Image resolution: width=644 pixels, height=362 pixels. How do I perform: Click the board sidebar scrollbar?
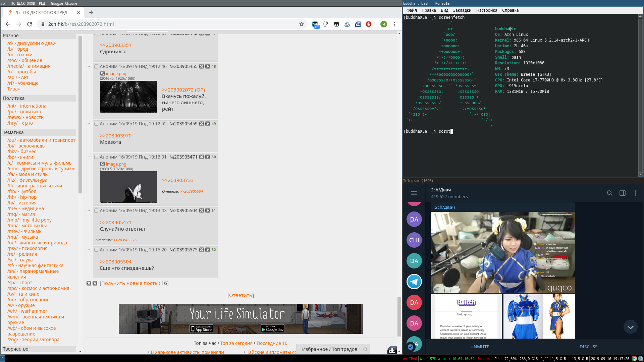[x=80, y=114]
